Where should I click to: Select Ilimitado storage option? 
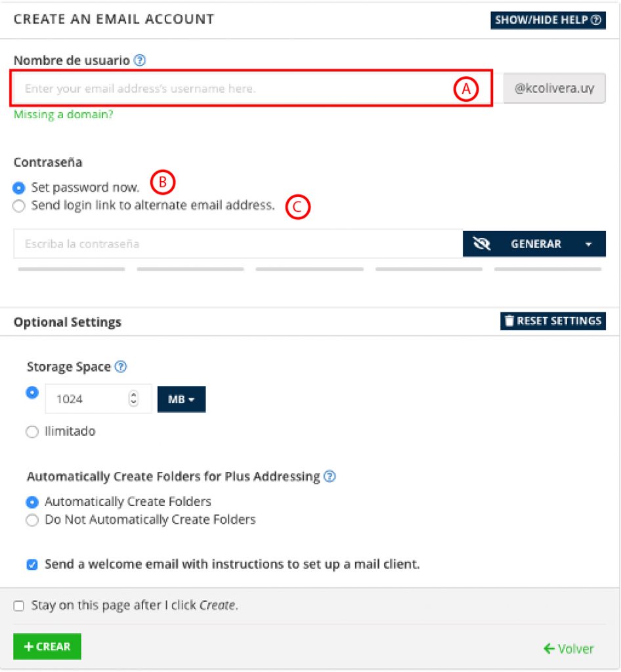(x=32, y=432)
